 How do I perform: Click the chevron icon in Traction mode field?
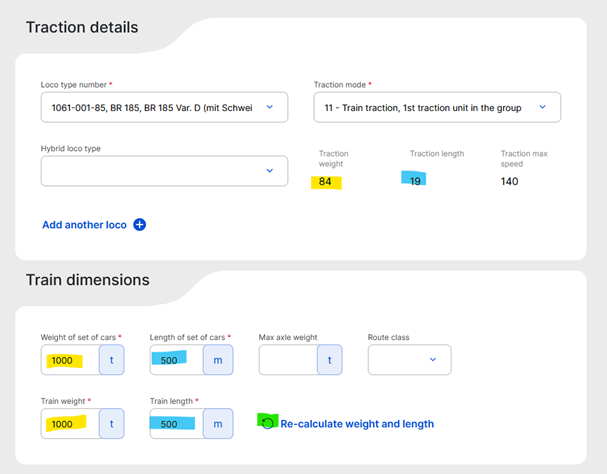tap(543, 107)
